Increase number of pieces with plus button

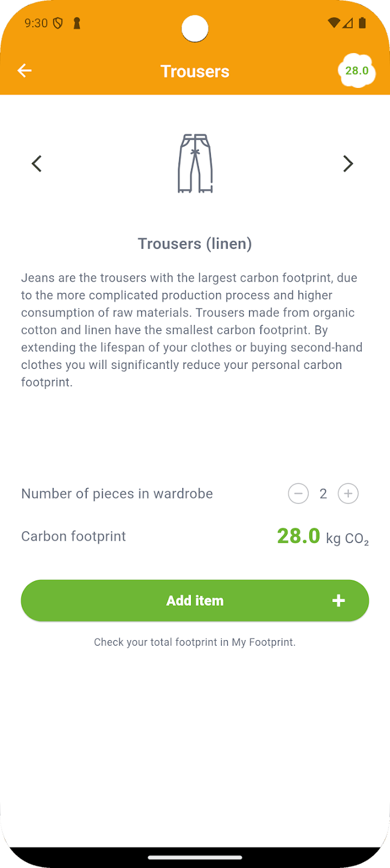pyautogui.click(x=348, y=494)
